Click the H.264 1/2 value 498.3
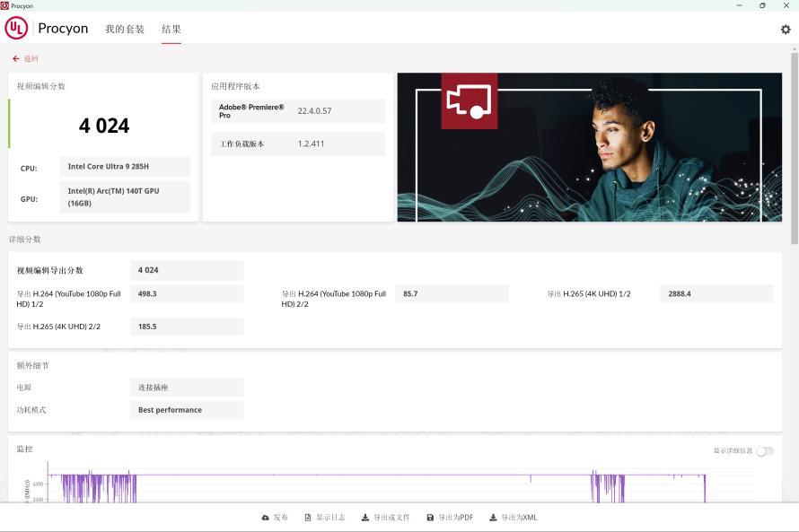The height and width of the screenshot is (532, 799). coord(187,293)
